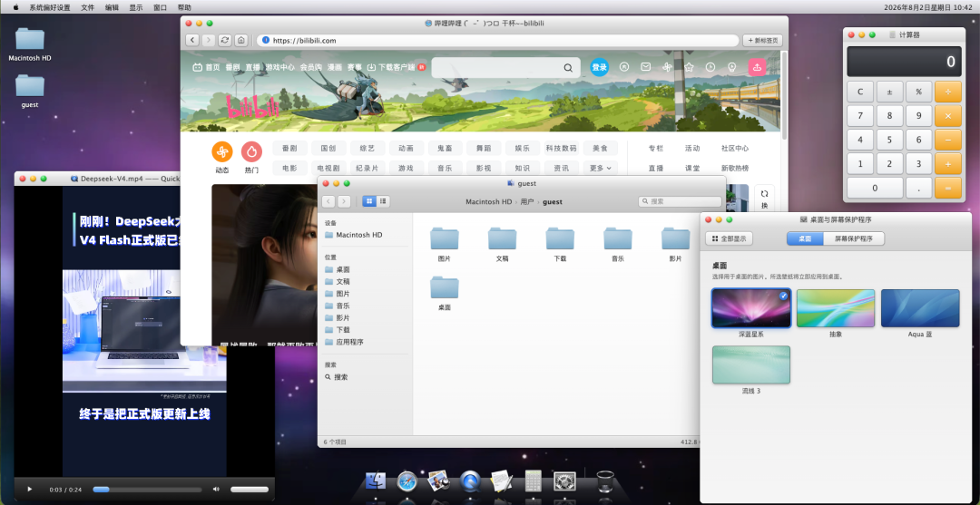980x505 pixels.
Task: Choose the 流线 3 wallpaper
Action: point(751,364)
